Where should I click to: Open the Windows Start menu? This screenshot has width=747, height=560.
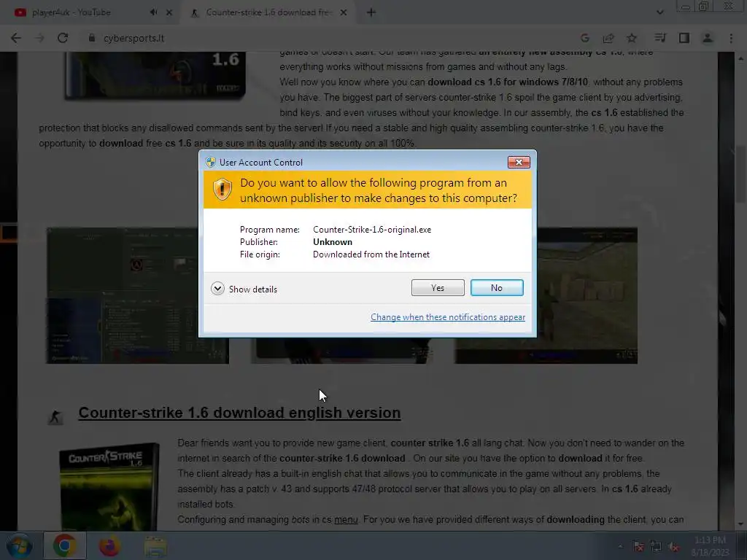(x=20, y=545)
